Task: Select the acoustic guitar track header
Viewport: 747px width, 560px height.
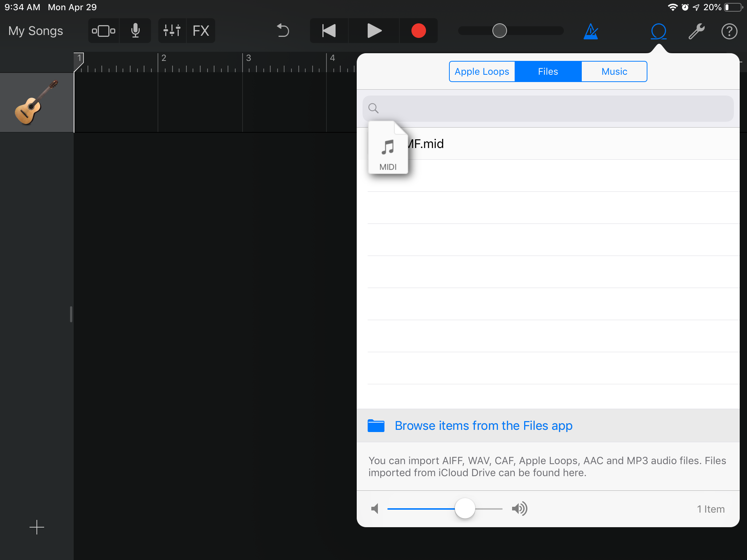Action: 36,102
